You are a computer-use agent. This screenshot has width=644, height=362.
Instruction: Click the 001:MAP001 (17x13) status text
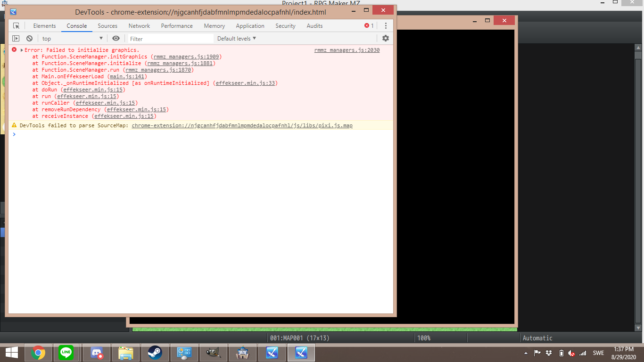coord(299,338)
